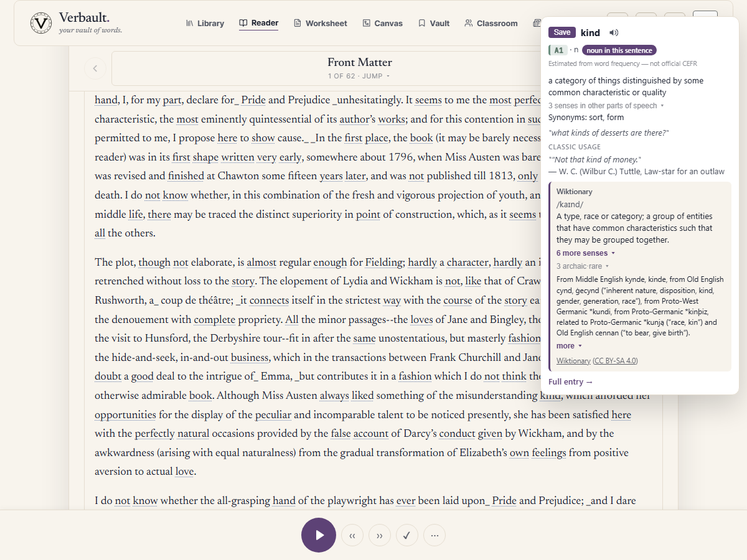
Task: Click the A1 level badge
Action: [x=558, y=50]
